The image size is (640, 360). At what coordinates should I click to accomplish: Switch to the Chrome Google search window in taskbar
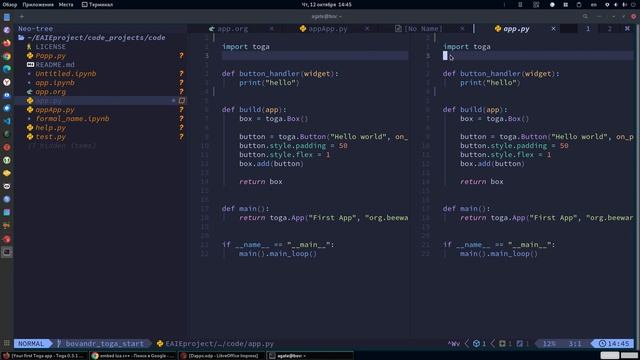(x=133, y=356)
